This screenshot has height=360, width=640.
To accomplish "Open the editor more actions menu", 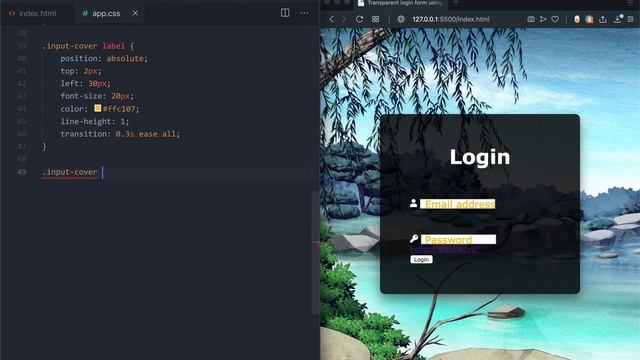I will coord(304,13).
